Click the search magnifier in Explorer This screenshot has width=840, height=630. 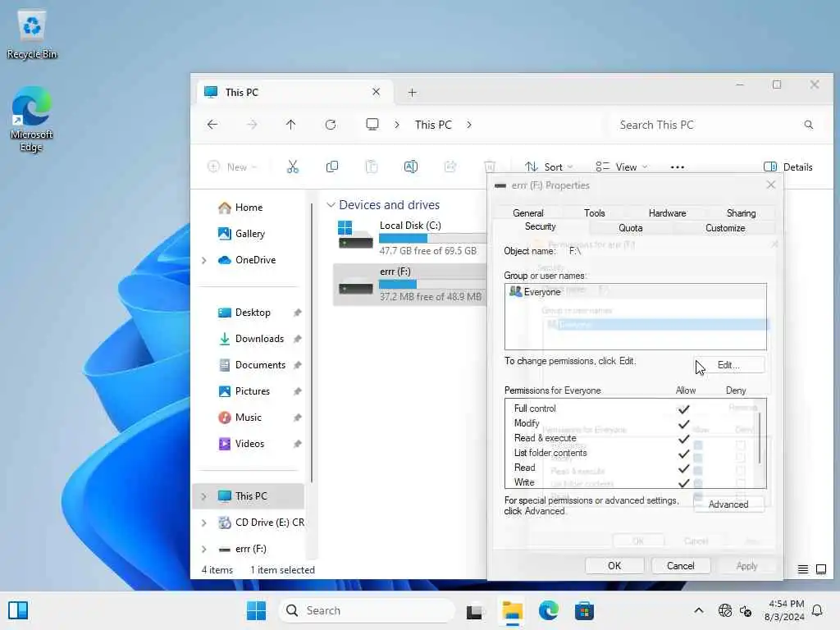click(x=808, y=125)
